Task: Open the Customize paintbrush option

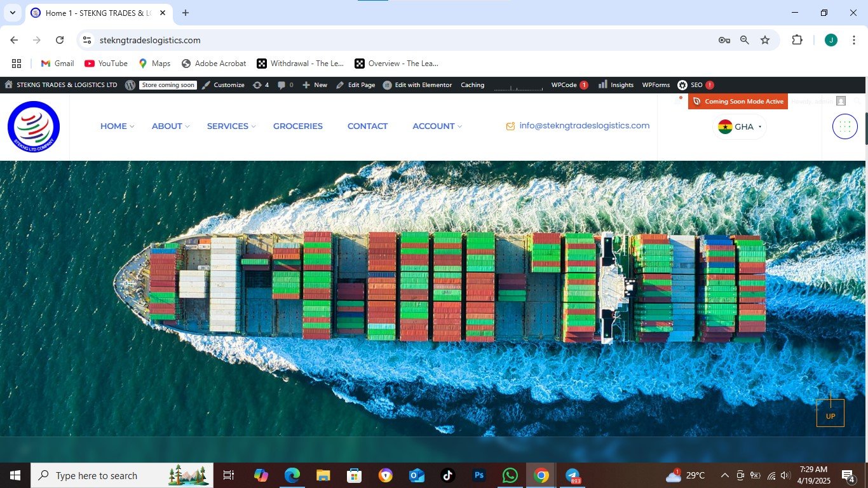Action: click(223, 85)
